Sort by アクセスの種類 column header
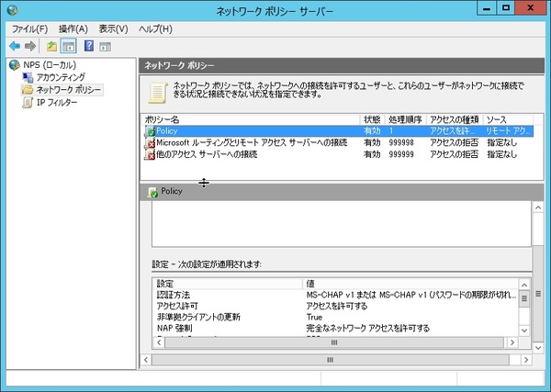 coord(455,119)
